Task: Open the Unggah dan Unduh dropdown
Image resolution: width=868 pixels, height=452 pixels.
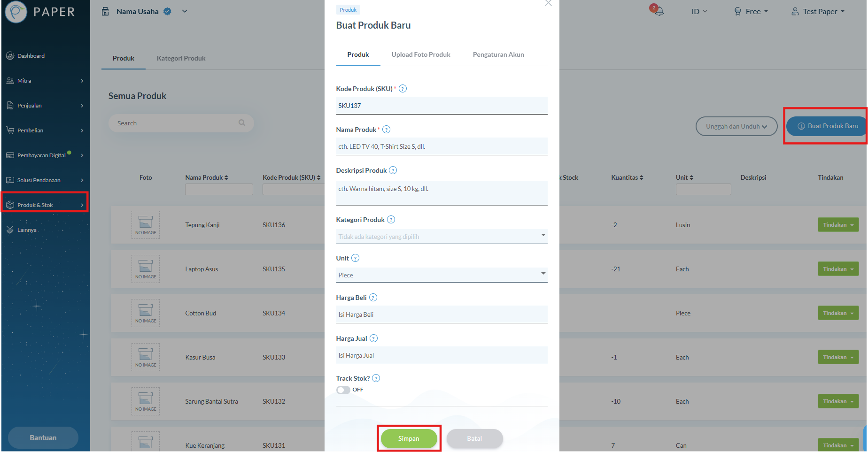Action: 736,126
